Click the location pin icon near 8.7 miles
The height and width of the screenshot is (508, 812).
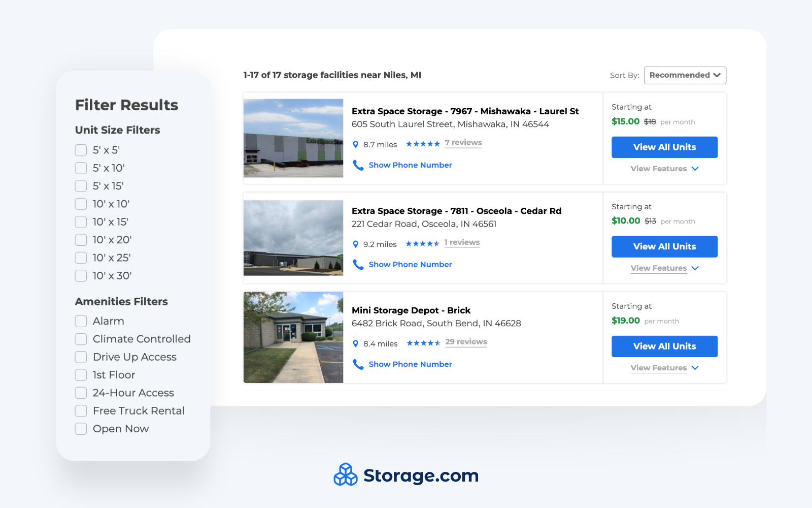coord(356,144)
